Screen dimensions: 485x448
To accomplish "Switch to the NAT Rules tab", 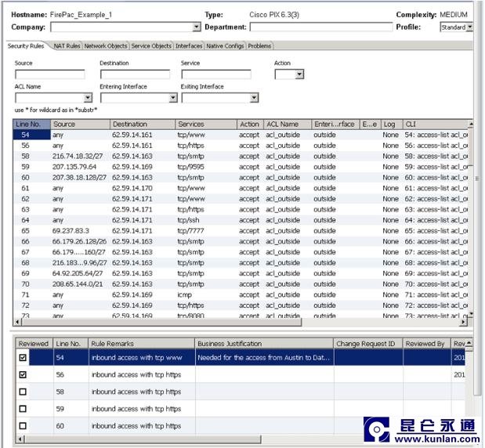I will click(67, 46).
